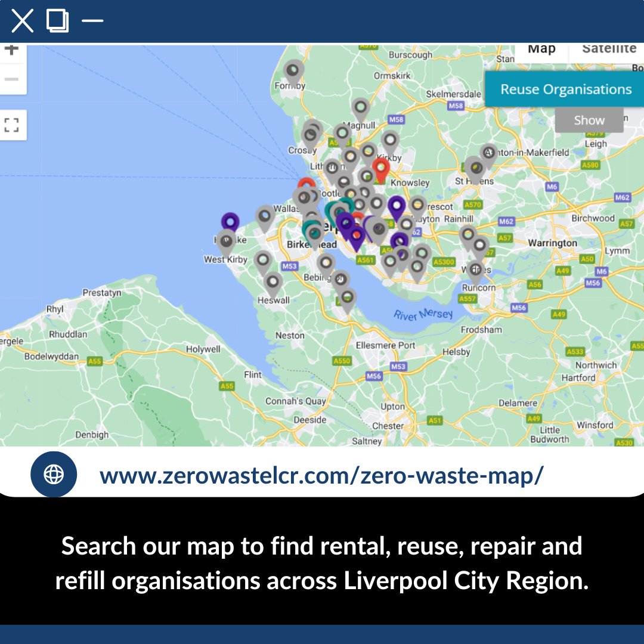644x644 pixels.
Task: Select the grey pin at West Kirby
Action: [226, 242]
